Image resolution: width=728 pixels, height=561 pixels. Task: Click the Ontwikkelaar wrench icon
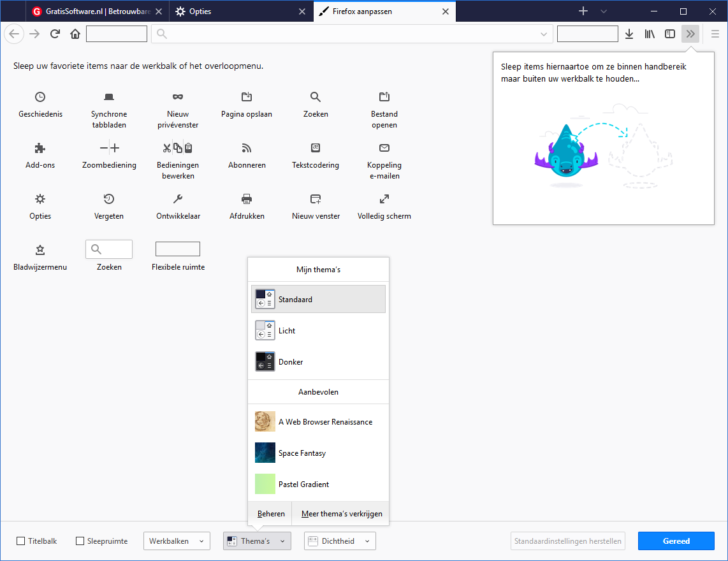pyautogui.click(x=178, y=199)
